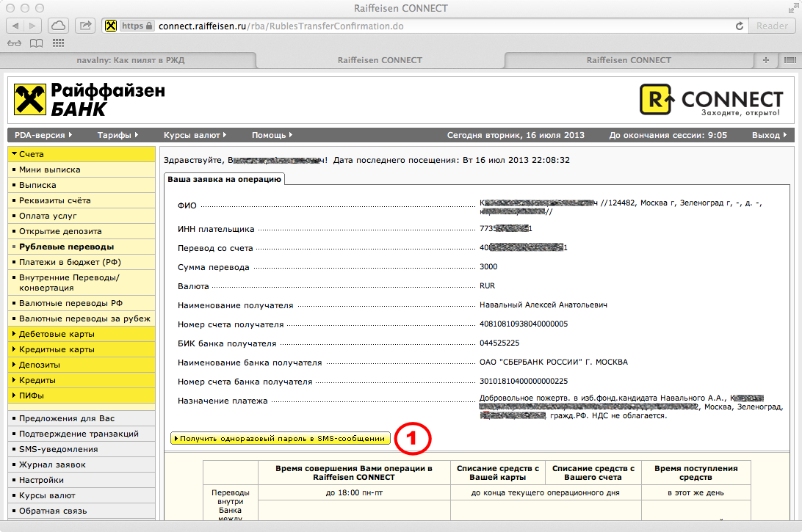Select the middle Raiffeisen CONNECT tab
This screenshot has height=532, width=802.
[380, 60]
